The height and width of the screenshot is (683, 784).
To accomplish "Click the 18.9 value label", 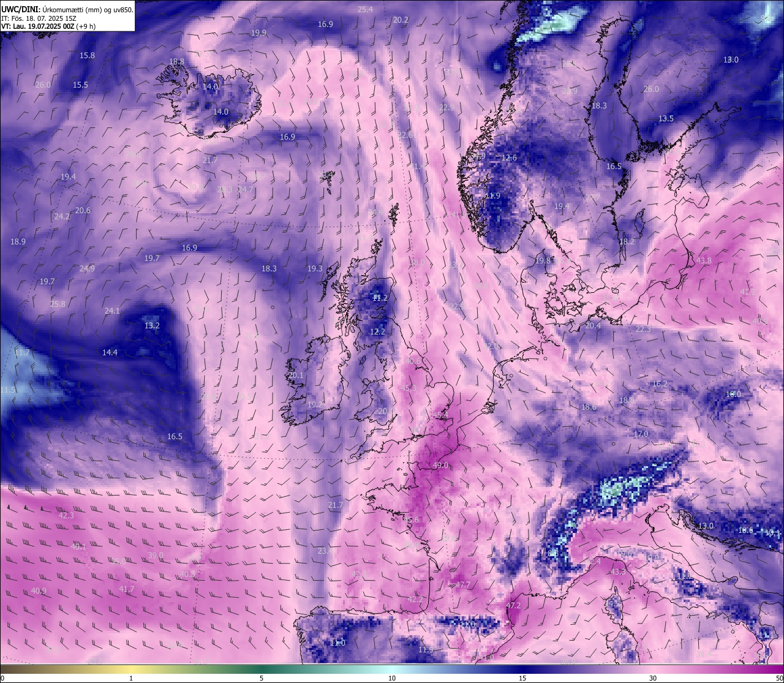I will point(18,241).
